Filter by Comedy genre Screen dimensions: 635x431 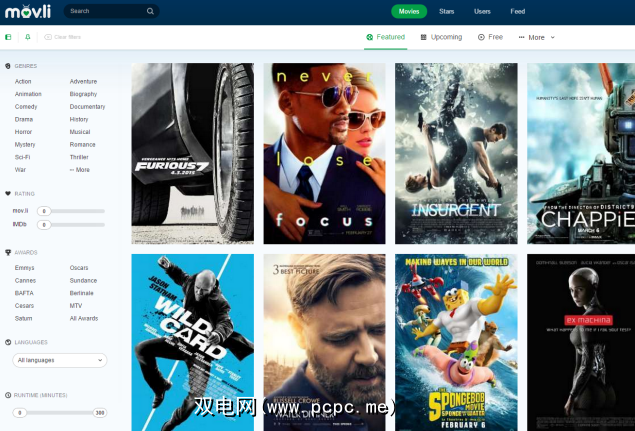26,107
